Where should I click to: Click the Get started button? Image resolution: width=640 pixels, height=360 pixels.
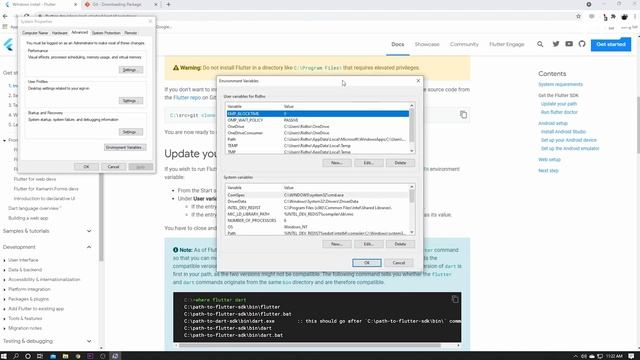(611, 44)
